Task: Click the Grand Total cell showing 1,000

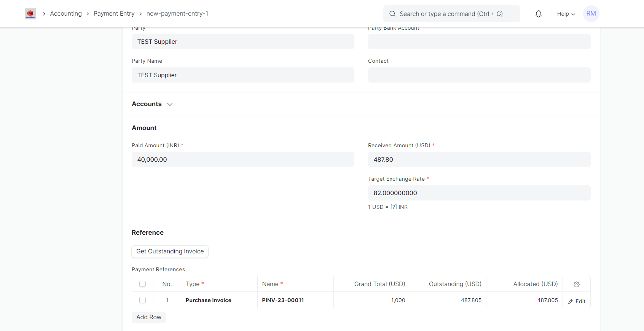Action: point(372,300)
